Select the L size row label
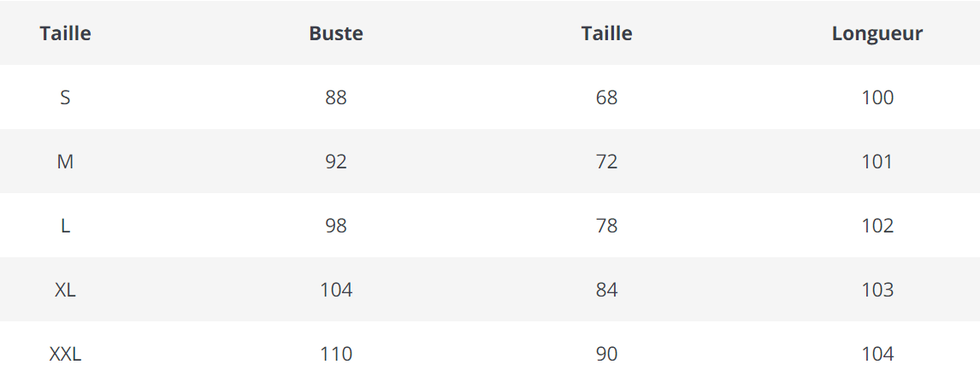 coord(65,226)
